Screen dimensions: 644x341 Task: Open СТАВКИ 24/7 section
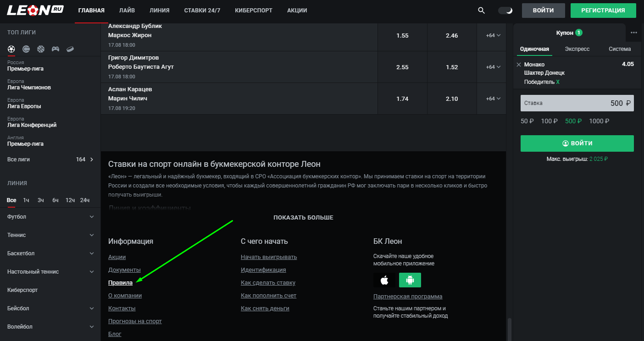tap(202, 11)
